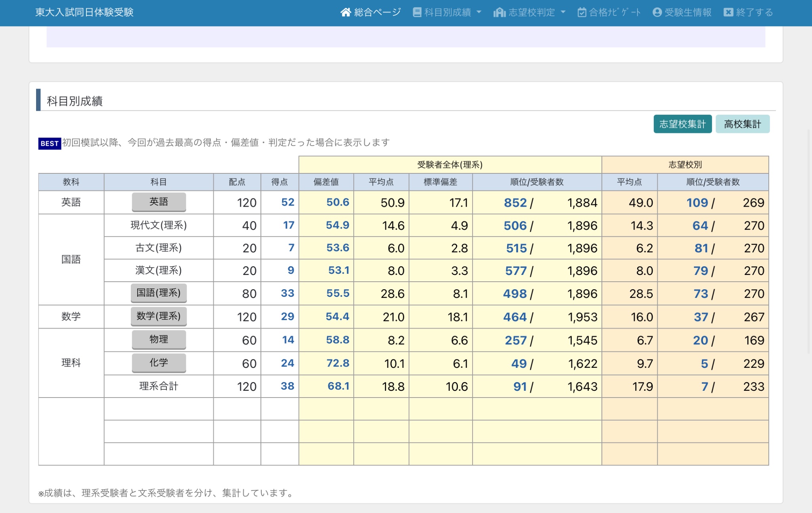The image size is (812, 513).
Task: Click the 理科 category cell
Action: pyautogui.click(x=71, y=363)
